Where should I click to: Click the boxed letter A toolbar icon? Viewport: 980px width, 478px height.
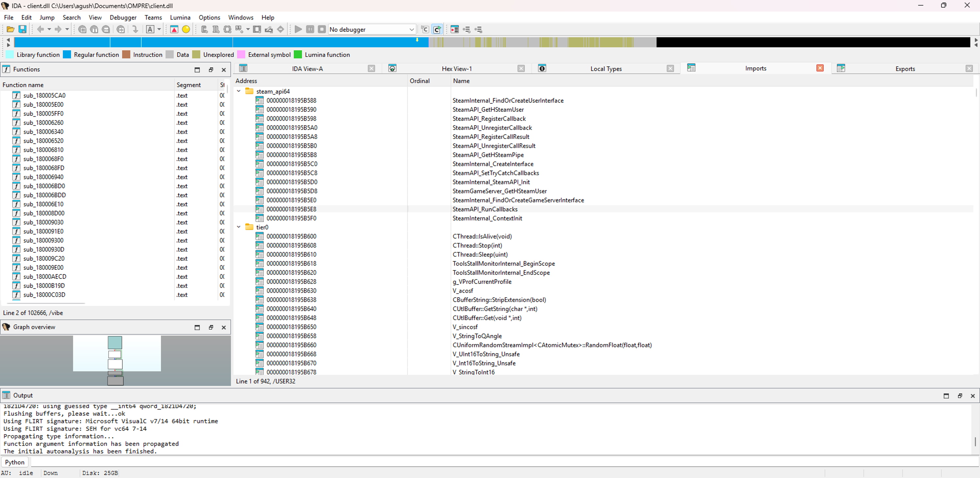pos(150,29)
